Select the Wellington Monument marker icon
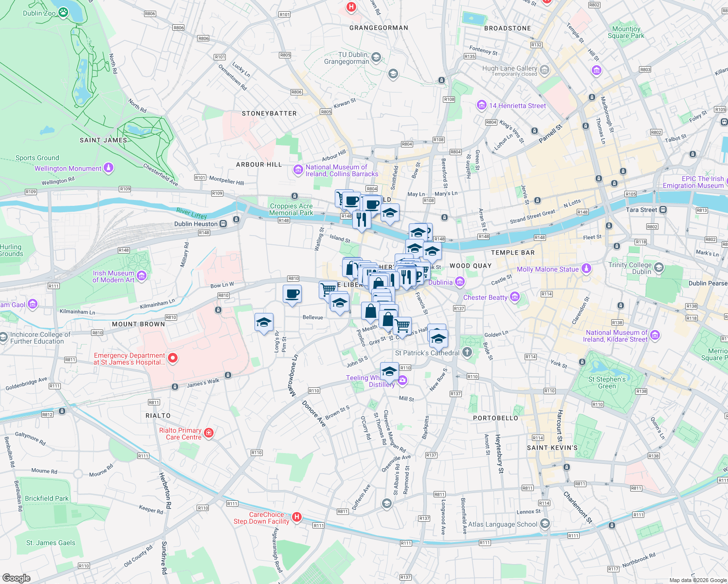Viewport: 728px width, 584px height. tap(109, 168)
